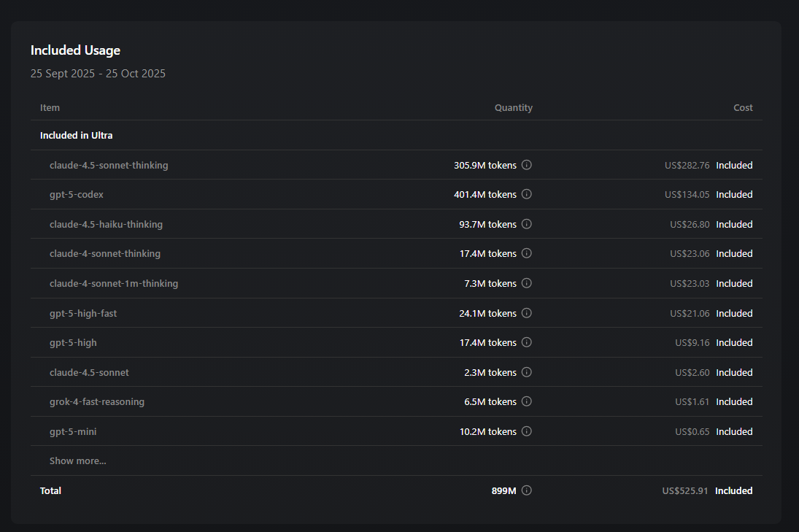Select the claude-4-sonnet-thinking item name

[105, 254]
